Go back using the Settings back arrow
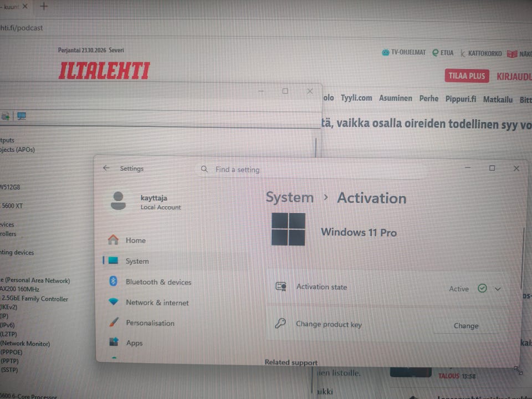Screen dimensions: 532x399 [106, 168]
